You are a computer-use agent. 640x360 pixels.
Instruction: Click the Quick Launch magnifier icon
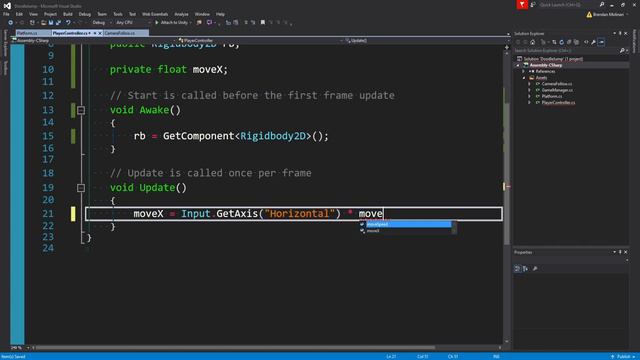(602, 5)
